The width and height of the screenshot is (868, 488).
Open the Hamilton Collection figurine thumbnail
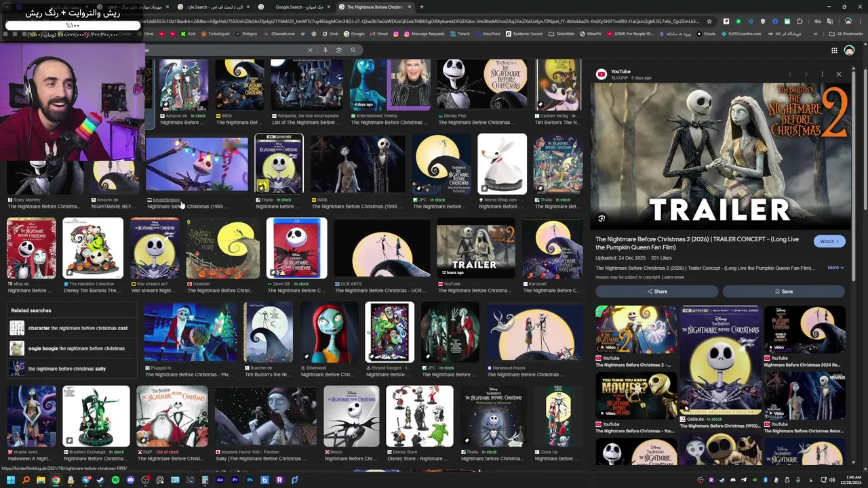pyautogui.click(x=93, y=248)
